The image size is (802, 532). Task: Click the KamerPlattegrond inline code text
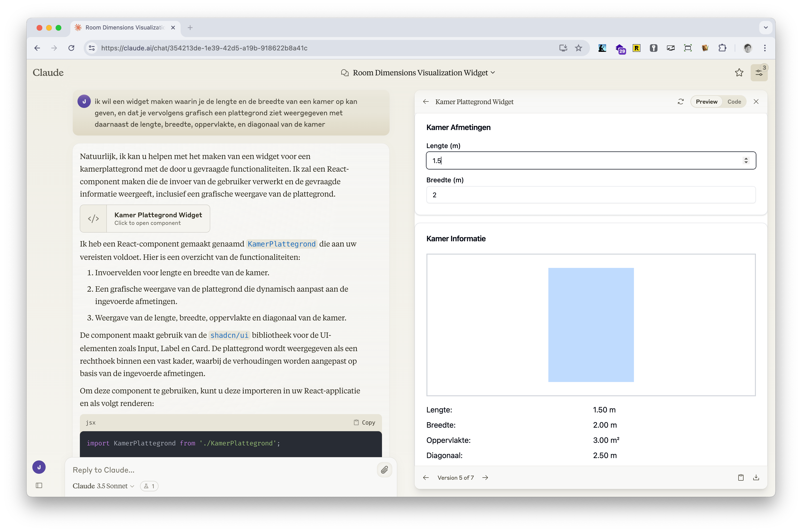282,244
